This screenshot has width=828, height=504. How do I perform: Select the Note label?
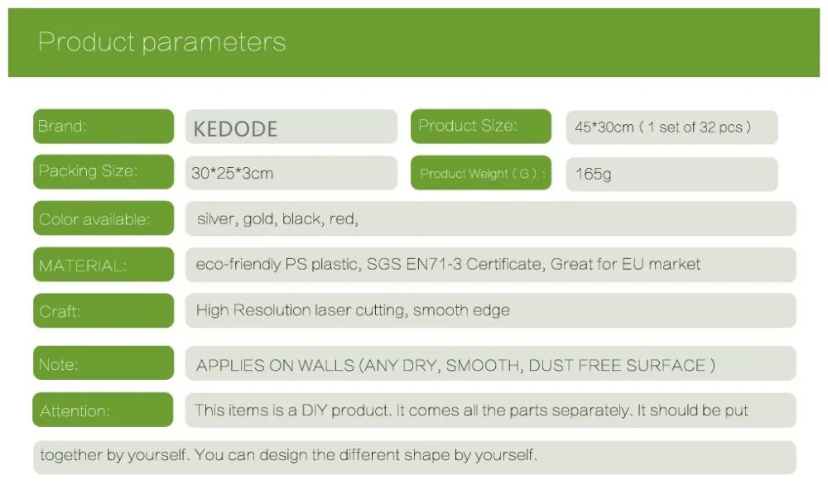pyautogui.click(x=103, y=362)
